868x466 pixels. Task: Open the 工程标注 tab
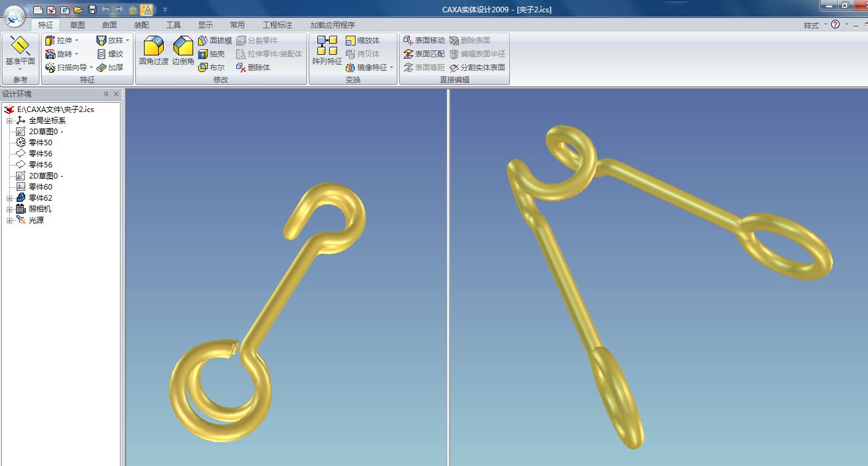tap(277, 25)
